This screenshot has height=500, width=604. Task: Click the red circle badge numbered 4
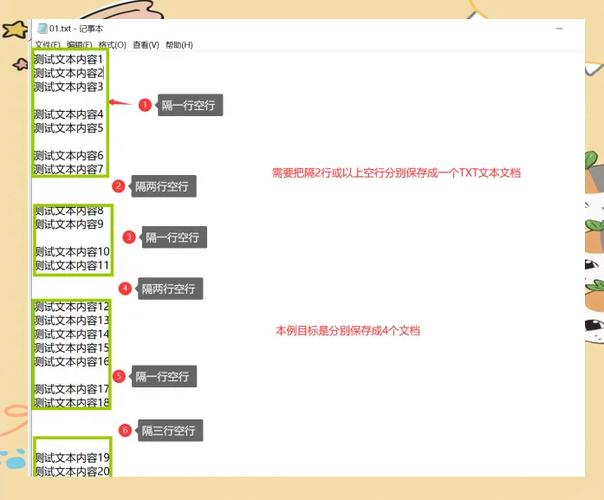pos(125,288)
